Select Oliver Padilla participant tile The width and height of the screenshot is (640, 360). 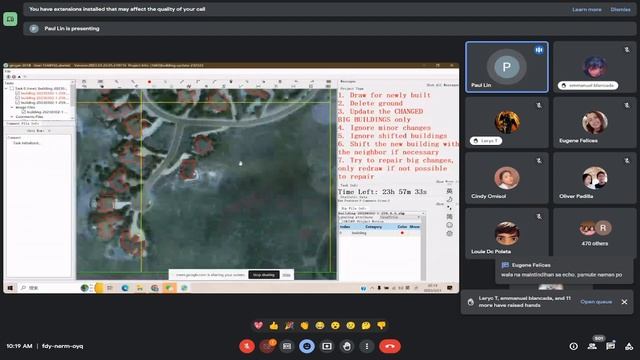(595, 178)
